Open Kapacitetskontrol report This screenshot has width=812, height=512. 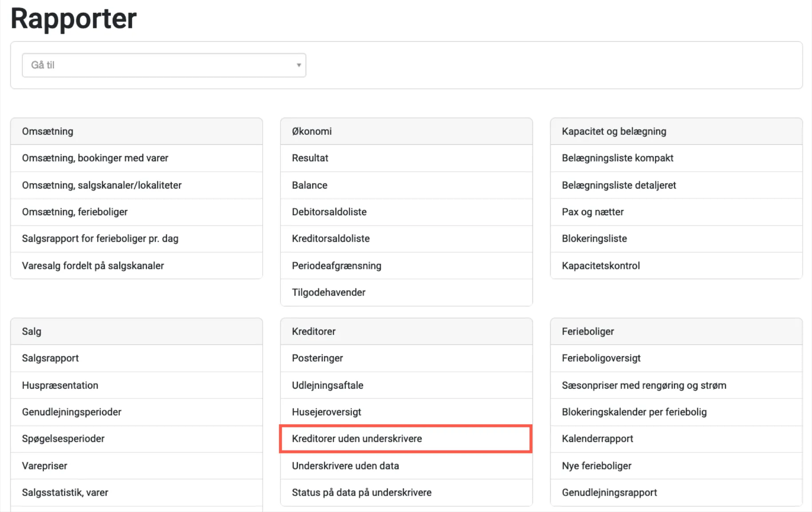click(x=600, y=266)
